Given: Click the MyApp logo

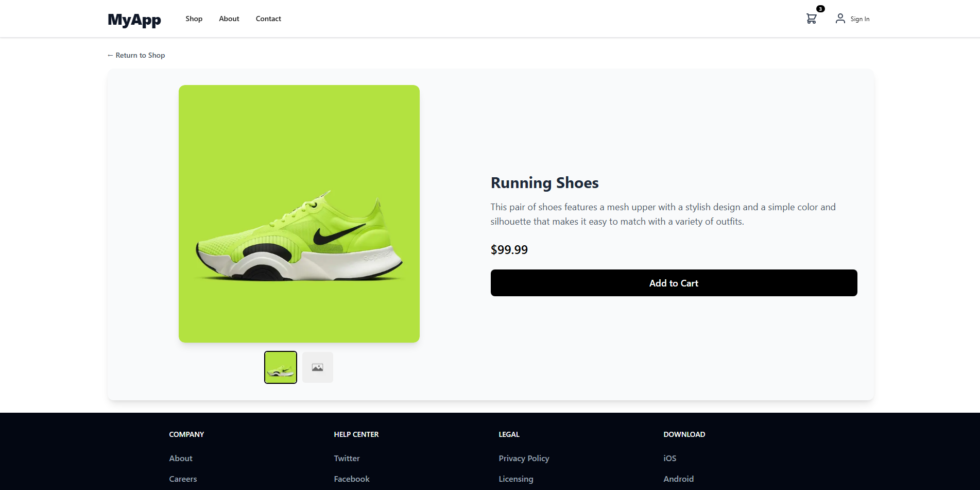Looking at the screenshot, I should (x=134, y=19).
